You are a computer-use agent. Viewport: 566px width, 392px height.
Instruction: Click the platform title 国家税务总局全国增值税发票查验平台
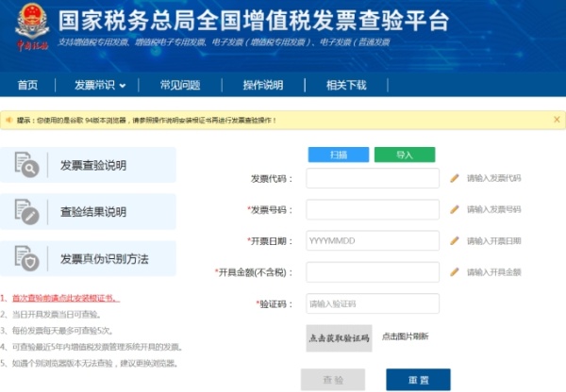tap(254, 21)
